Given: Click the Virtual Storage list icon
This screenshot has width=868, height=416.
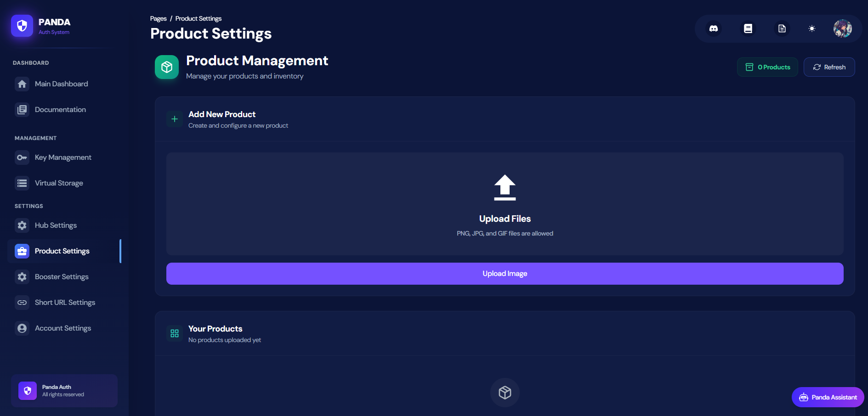Looking at the screenshot, I should coord(22,183).
